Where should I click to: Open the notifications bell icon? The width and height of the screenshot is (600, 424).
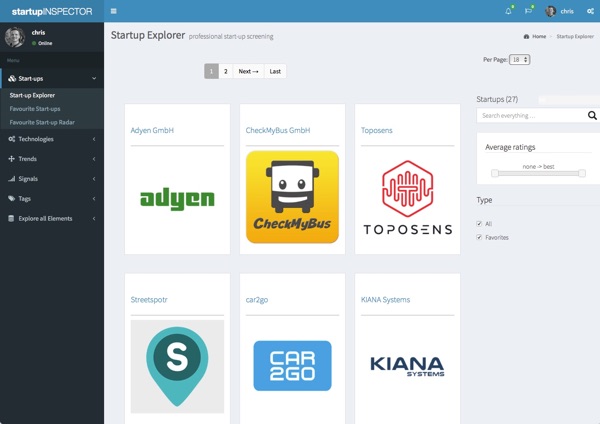[x=508, y=11]
